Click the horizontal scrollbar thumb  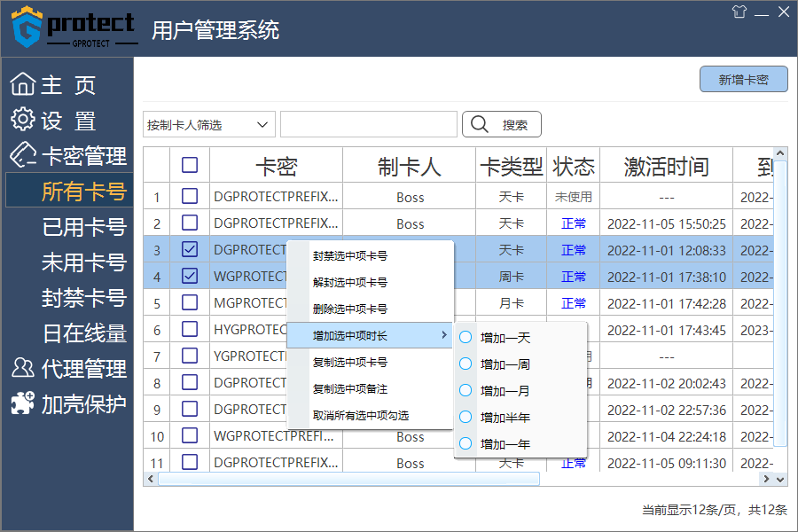pyautogui.click(x=348, y=479)
